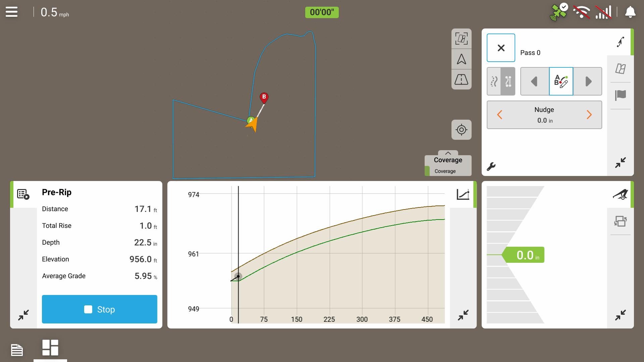Viewport: 644px width, 362px height.
Task: Click the 0.0 in depth offset indicator
Action: (523, 255)
